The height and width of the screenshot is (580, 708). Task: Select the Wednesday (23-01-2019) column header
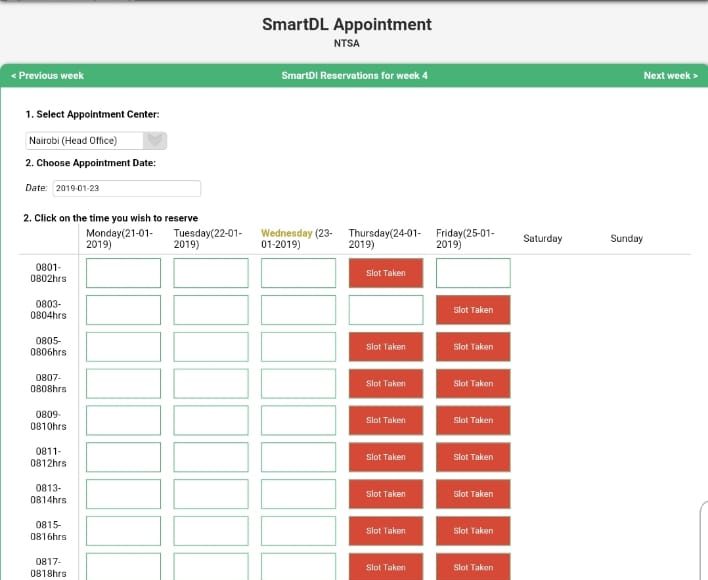click(x=297, y=239)
